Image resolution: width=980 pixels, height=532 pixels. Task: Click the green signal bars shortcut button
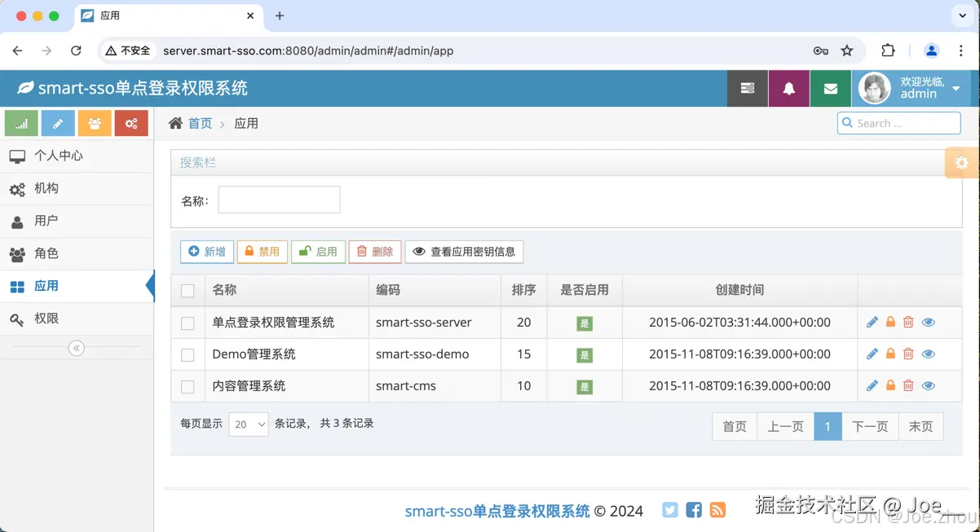(x=21, y=123)
